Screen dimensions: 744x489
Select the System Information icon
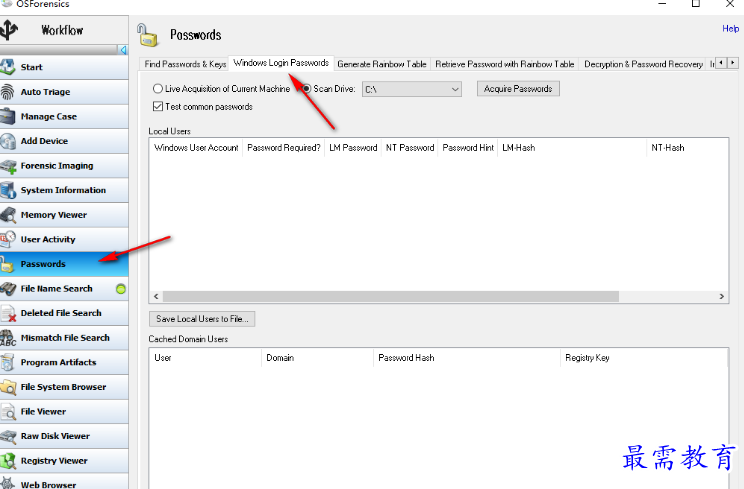(8, 190)
